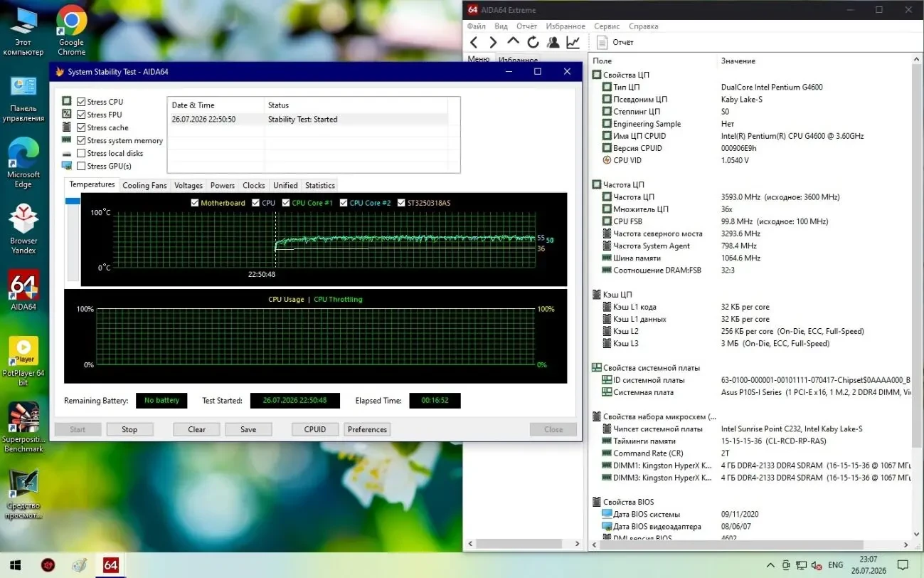
Task: Switch to Clocks tab
Action: tap(254, 185)
